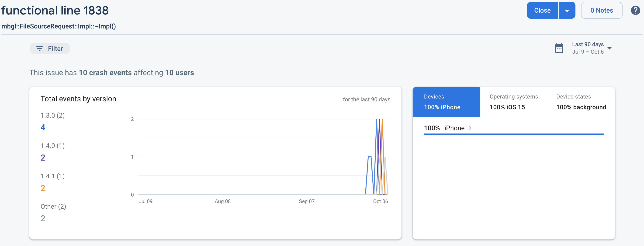Select Other (2) in chart legend
This screenshot has width=644, height=246.
pyautogui.click(x=53, y=206)
